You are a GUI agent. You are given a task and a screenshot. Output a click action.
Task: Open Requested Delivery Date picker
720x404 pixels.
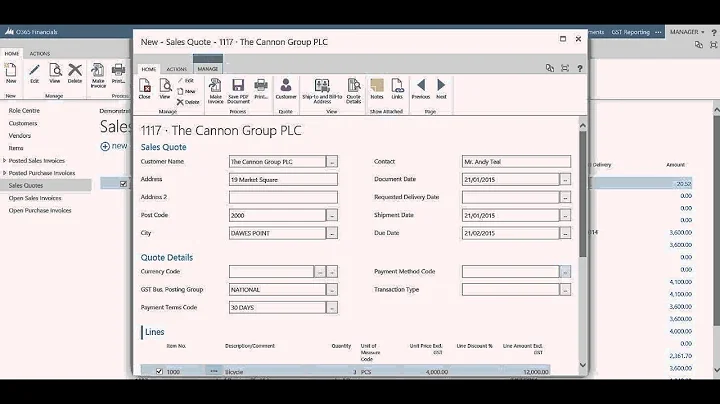click(x=565, y=197)
